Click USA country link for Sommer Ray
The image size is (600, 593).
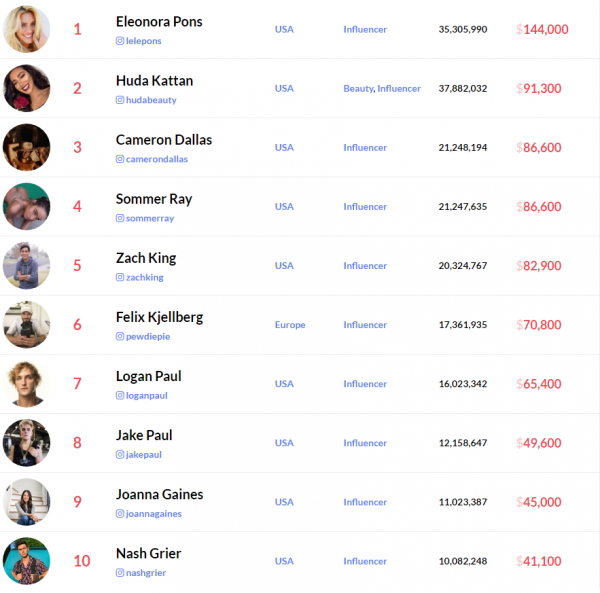(284, 207)
